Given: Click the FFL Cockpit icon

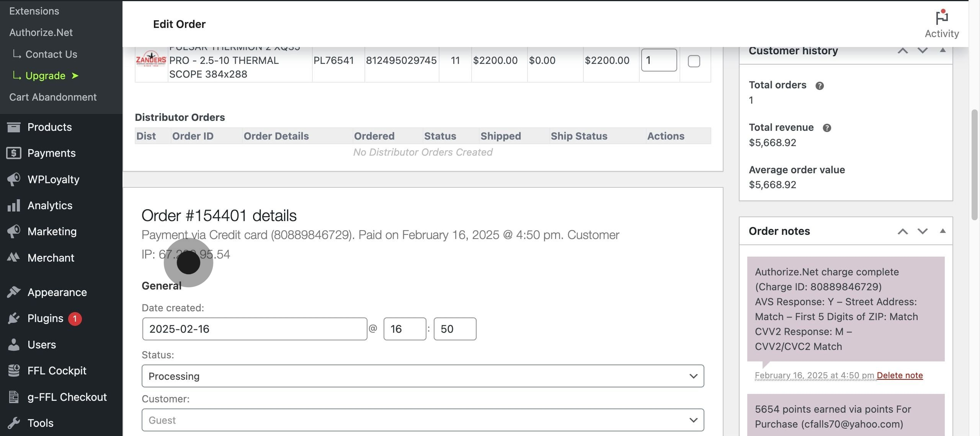Looking at the screenshot, I should pyautogui.click(x=14, y=371).
